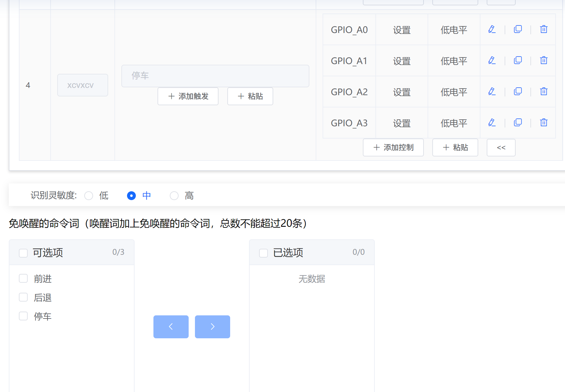
Task: Edit the GPIO_A0 control entry
Action: tap(492, 29)
